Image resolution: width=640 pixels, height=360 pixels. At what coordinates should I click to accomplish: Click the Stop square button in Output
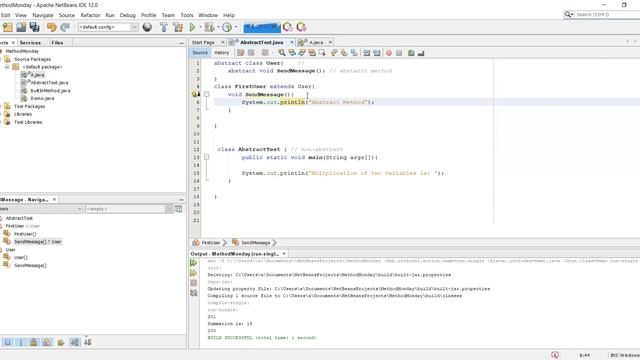[x=193, y=283]
